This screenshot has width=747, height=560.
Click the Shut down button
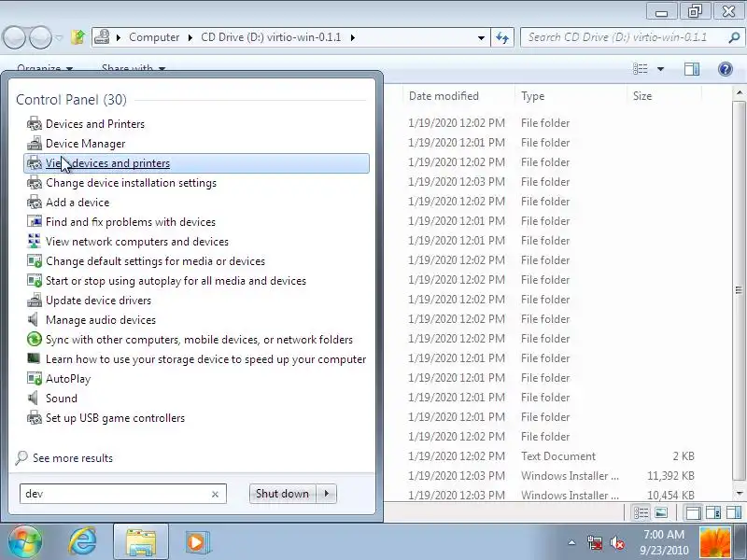283,494
